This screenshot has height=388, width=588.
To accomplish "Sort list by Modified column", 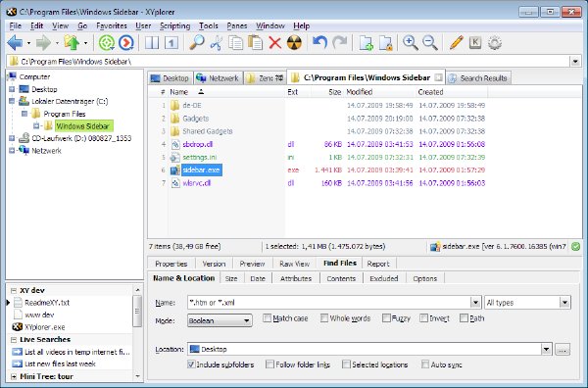I will 359,92.
